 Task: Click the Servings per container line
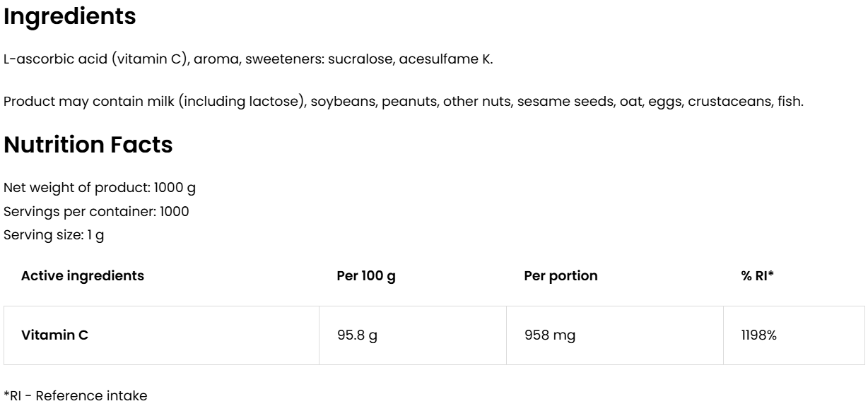96,211
